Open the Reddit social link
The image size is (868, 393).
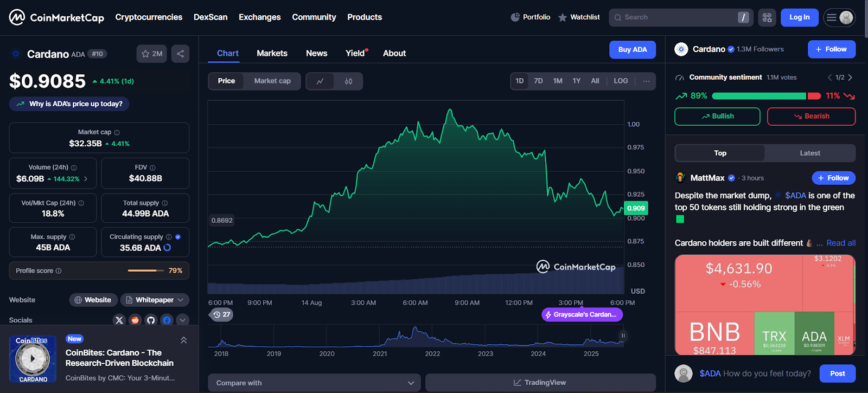pyautogui.click(x=135, y=320)
